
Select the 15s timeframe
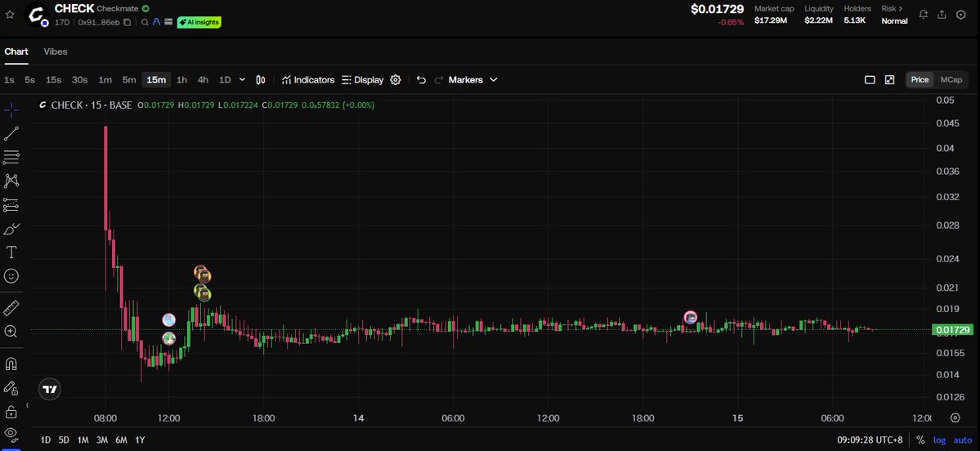coord(53,80)
